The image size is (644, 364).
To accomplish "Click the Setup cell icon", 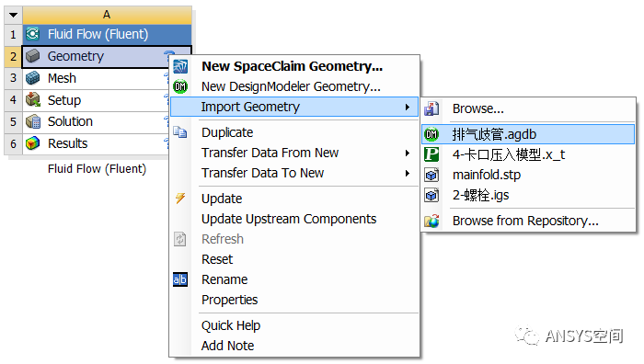I will pos(33,99).
